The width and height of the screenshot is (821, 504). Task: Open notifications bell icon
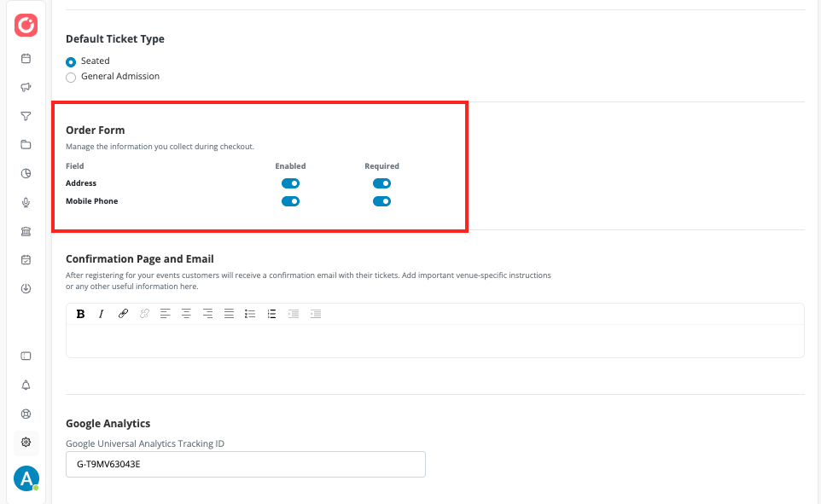[26, 385]
